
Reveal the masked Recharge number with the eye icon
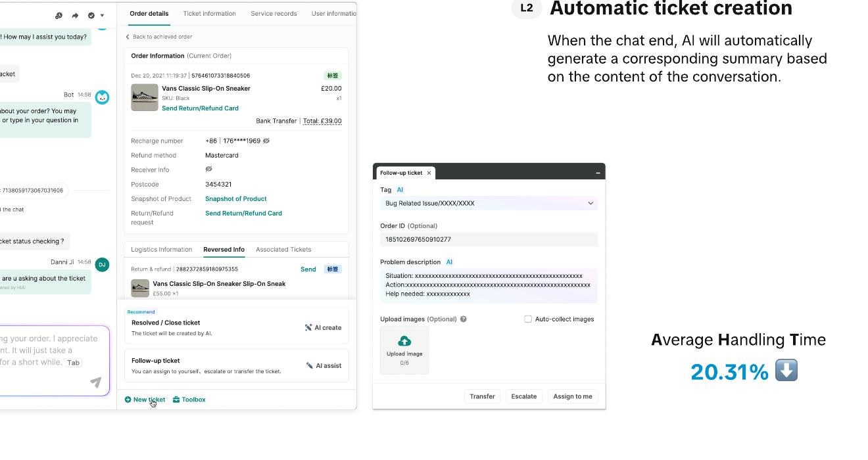[266, 141]
